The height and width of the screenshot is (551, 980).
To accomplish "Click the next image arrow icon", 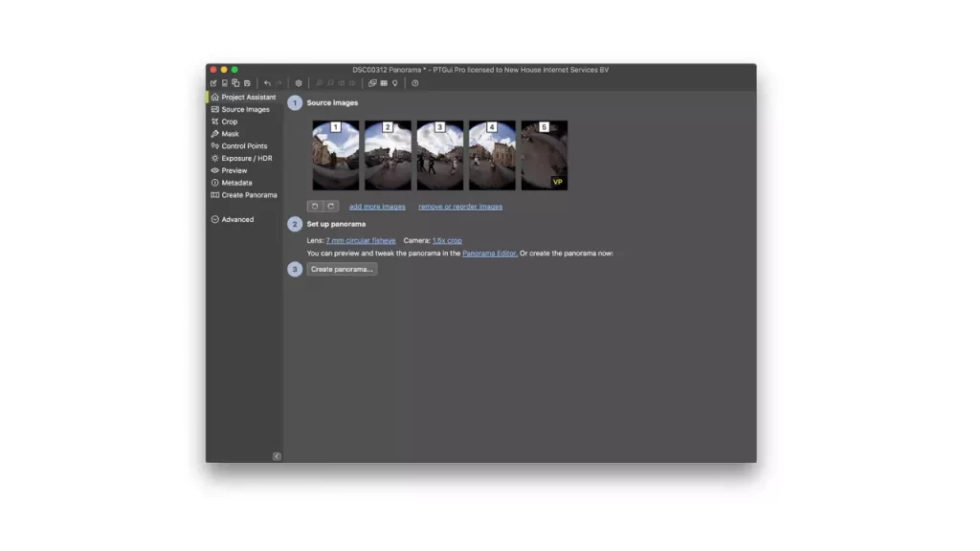I will 352,83.
